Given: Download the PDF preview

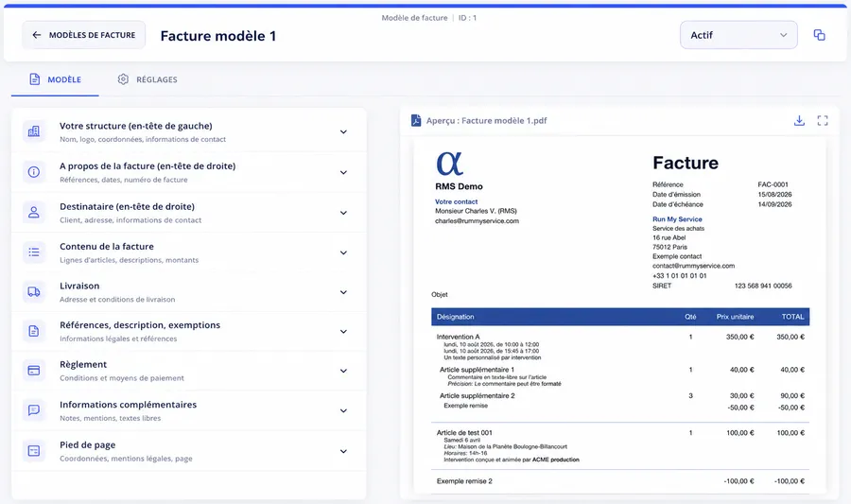Looking at the screenshot, I should (799, 120).
